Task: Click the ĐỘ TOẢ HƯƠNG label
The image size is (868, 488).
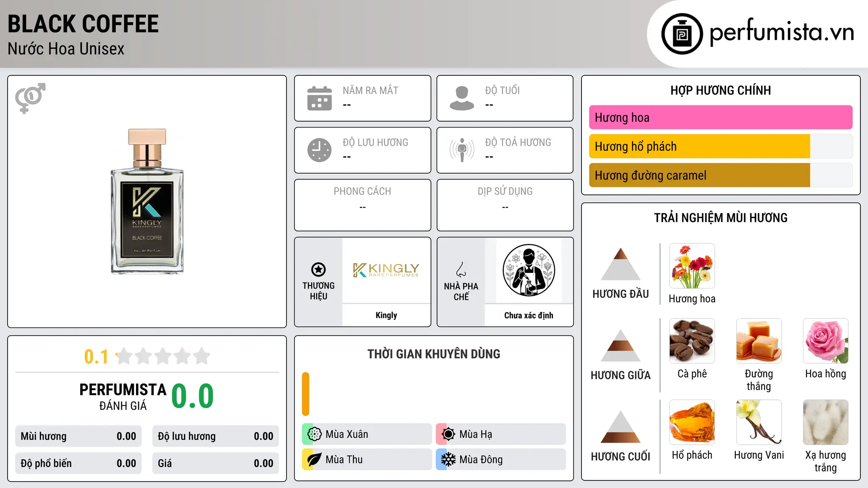Action: [x=518, y=142]
